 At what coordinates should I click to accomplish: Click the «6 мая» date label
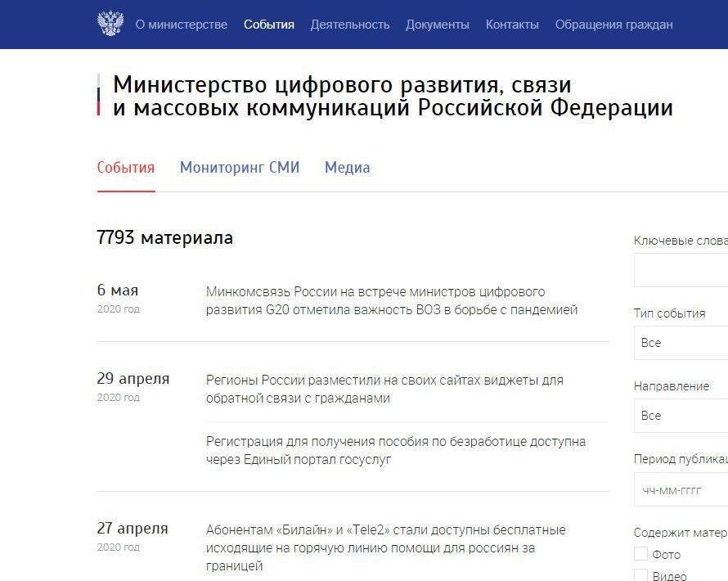pyautogui.click(x=118, y=290)
